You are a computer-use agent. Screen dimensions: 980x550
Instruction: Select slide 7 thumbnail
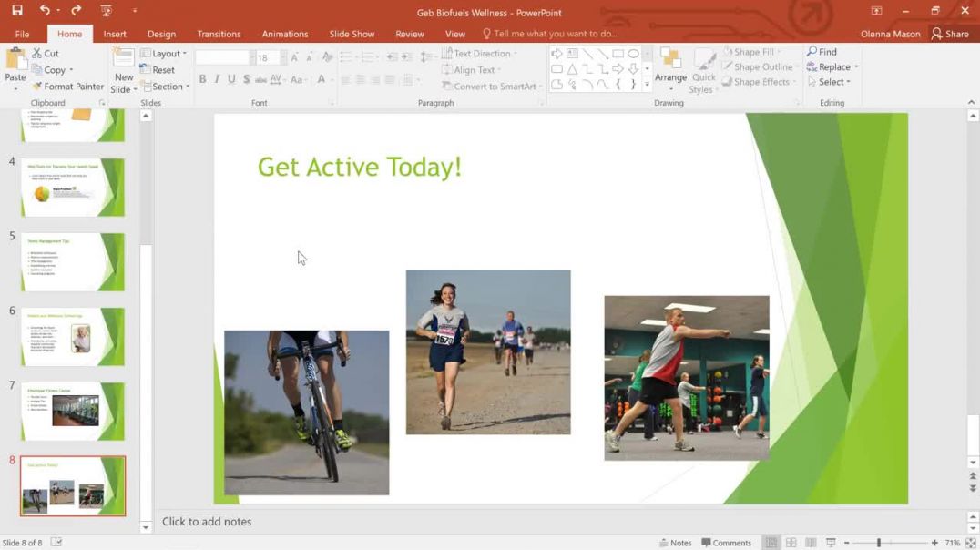coord(73,412)
